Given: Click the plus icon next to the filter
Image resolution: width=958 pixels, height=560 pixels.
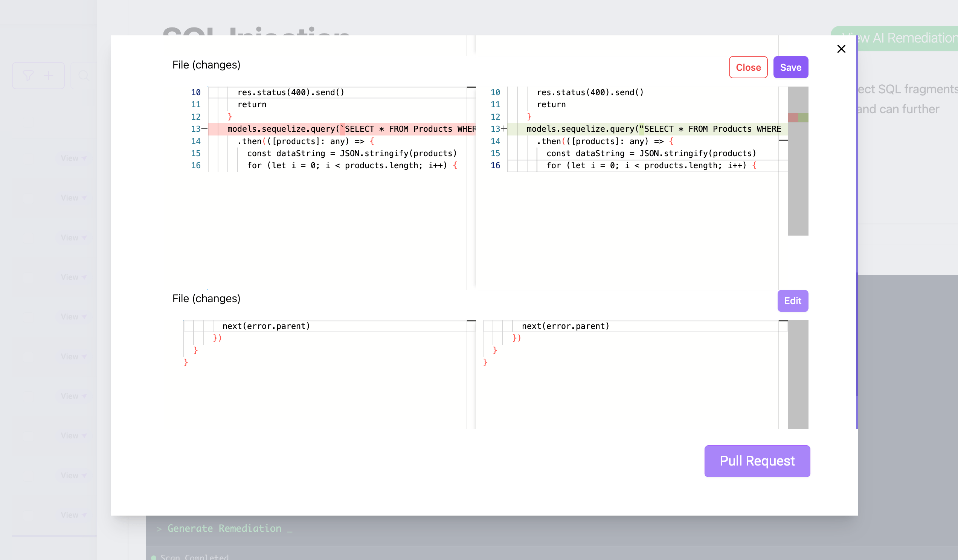Looking at the screenshot, I should 49,75.
